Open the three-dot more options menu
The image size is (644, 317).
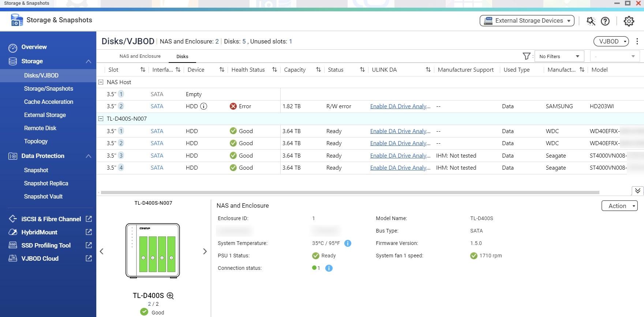coord(637,41)
